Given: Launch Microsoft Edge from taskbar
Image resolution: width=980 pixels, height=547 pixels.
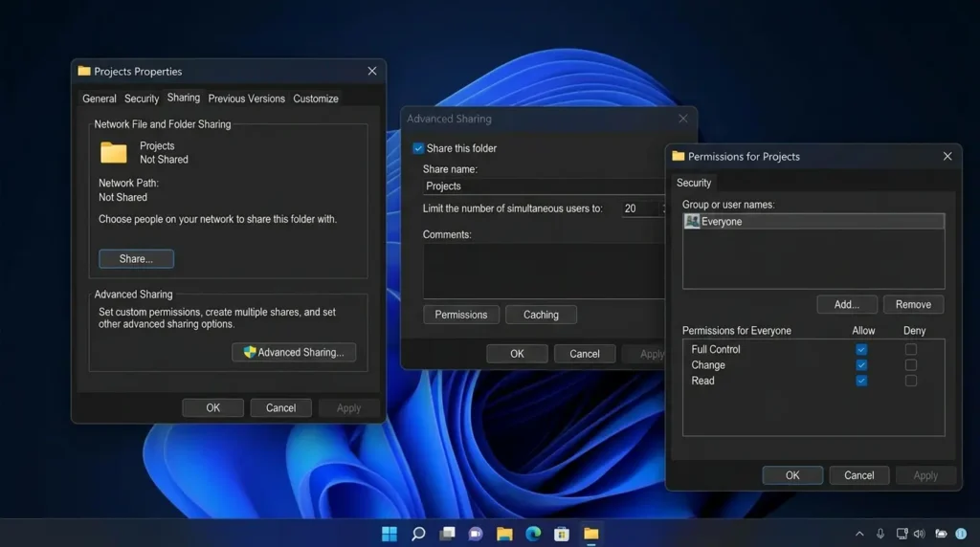Looking at the screenshot, I should point(533,534).
